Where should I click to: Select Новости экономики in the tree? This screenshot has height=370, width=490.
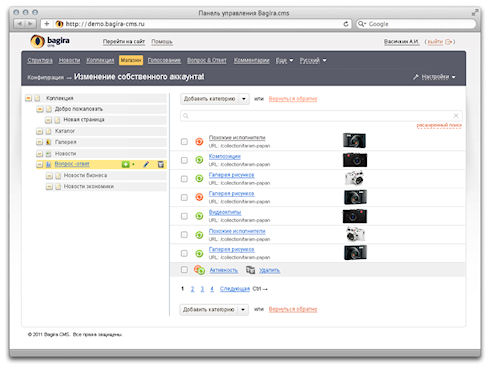pos(89,187)
